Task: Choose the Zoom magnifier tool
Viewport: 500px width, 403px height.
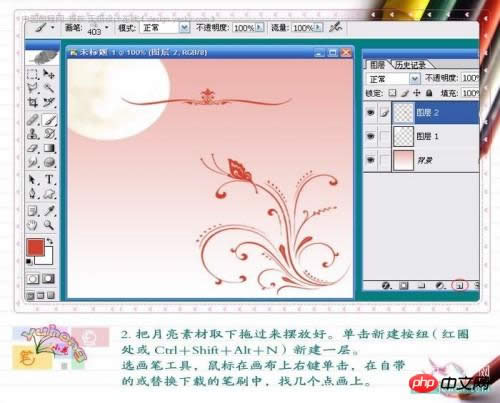Action: coord(49,225)
